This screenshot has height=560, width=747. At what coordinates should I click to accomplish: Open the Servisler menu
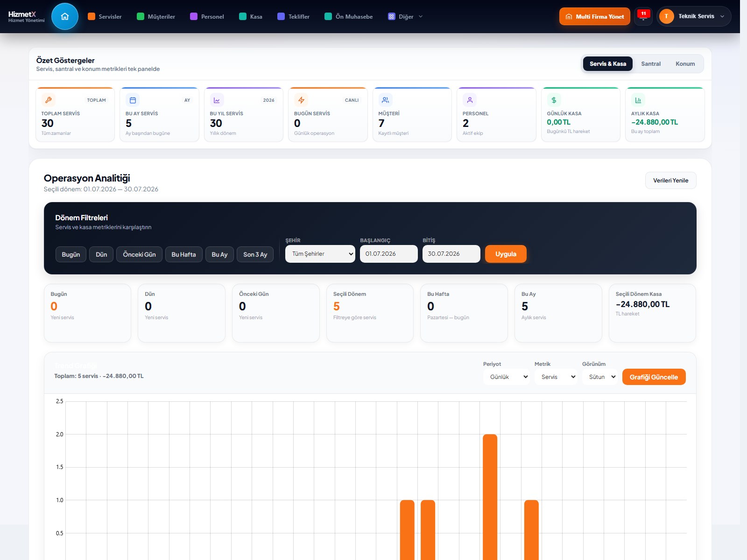pyautogui.click(x=105, y=16)
